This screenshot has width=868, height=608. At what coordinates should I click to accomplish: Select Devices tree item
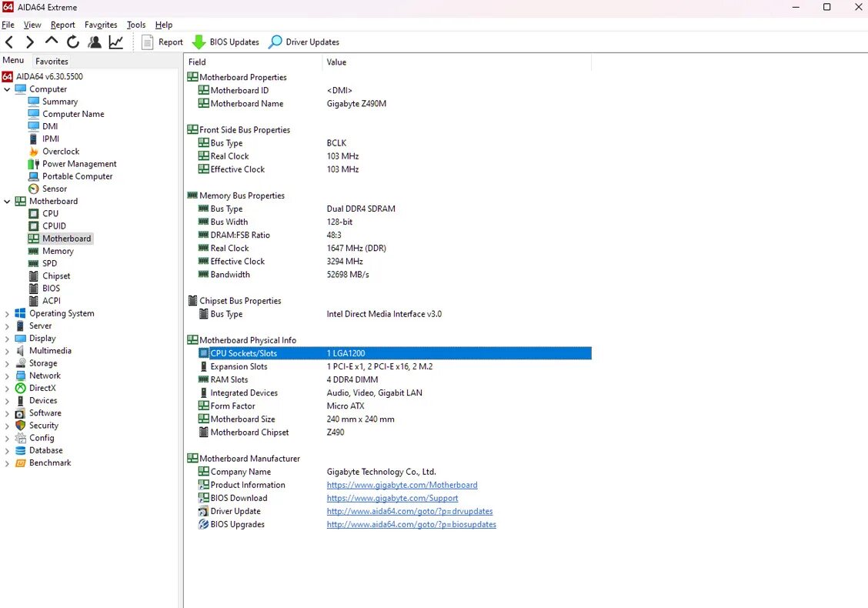click(x=43, y=400)
